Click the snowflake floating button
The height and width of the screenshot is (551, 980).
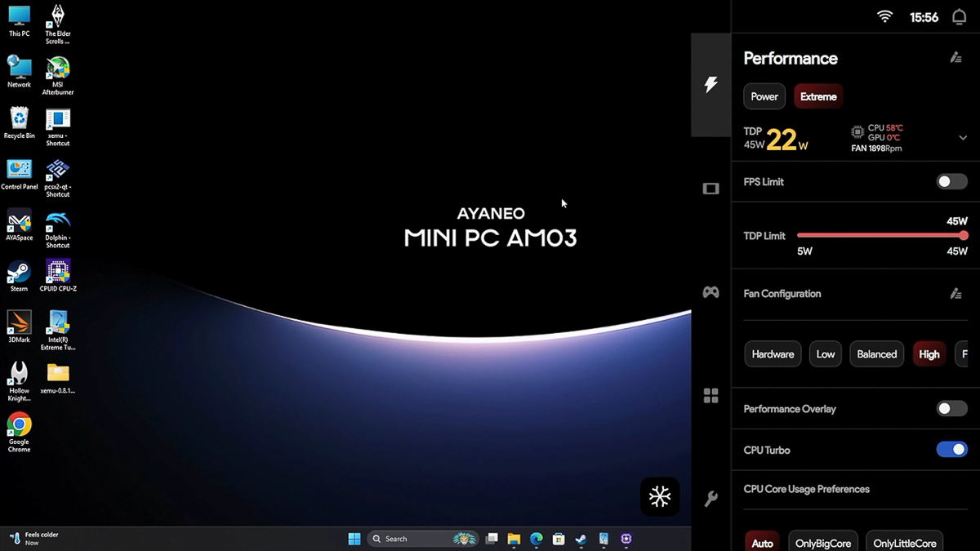(x=660, y=496)
